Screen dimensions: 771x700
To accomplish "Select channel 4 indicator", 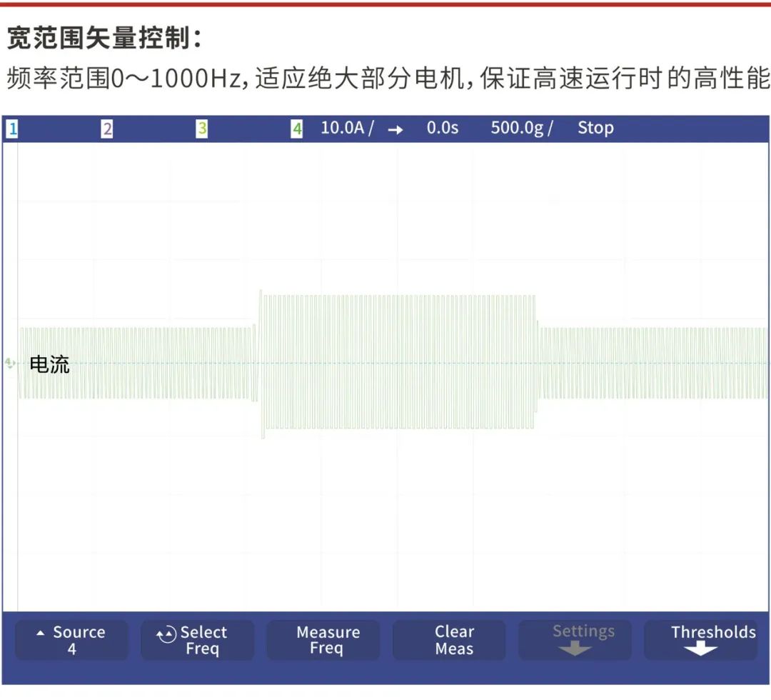I will point(296,129).
